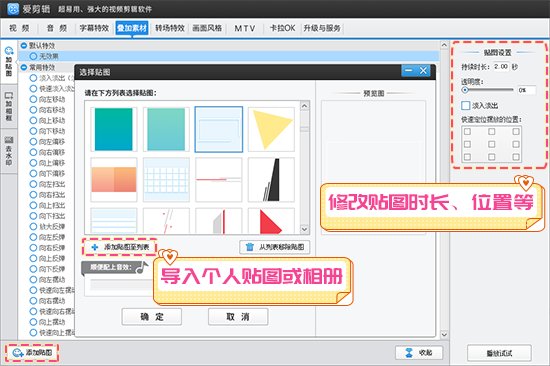Click the sticker list scroll-down arrow
Screen dimensions: 550x366
click(304, 229)
